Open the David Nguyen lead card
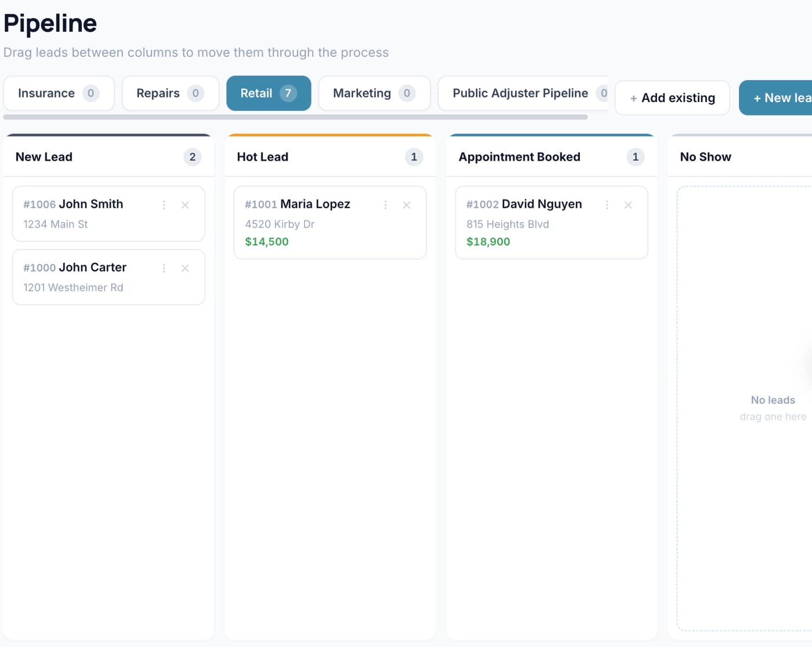This screenshot has height=647, width=812. tap(552, 222)
